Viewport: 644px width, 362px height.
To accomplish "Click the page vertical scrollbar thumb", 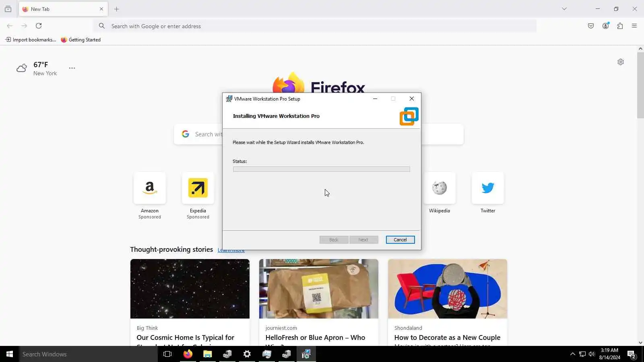I will pyautogui.click(x=640, y=85).
